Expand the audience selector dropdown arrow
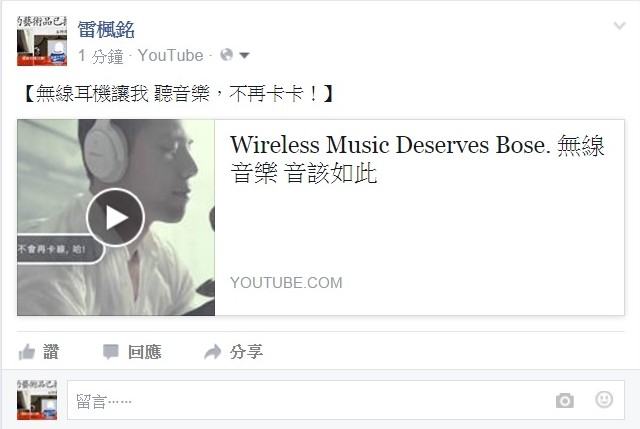The height and width of the screenshot is (429, 640). point(244,56)
